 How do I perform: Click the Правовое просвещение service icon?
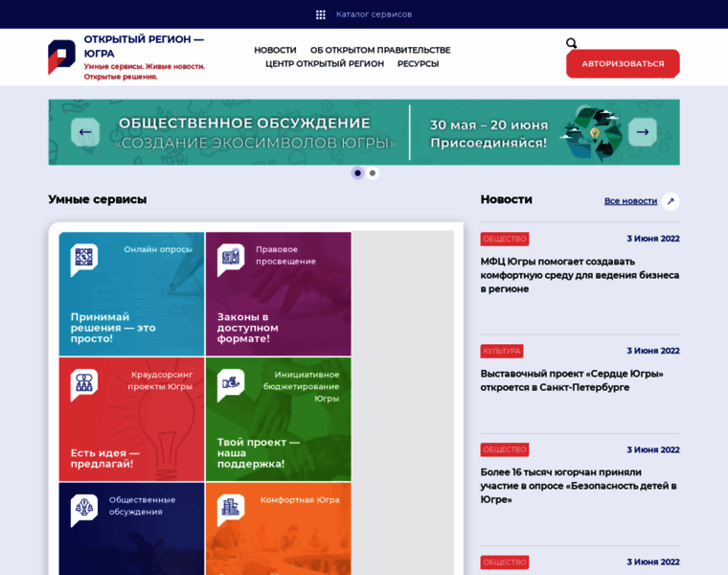tap(231, 259)
